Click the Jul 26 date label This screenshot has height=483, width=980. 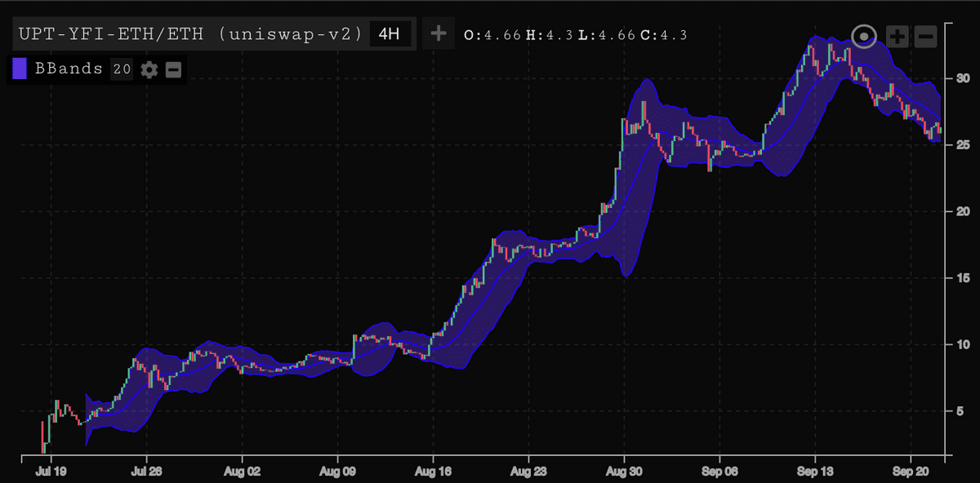tap(147, 472)
